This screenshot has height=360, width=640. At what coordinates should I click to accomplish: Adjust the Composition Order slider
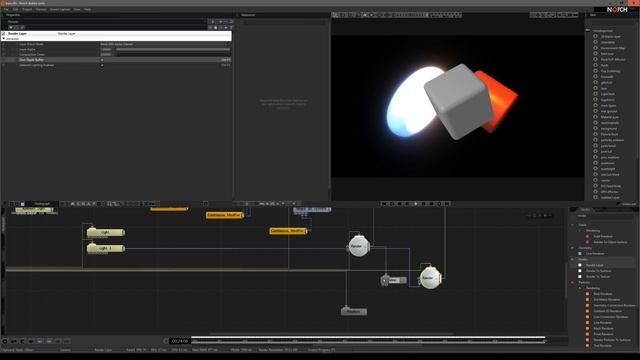tap(173, 55)
